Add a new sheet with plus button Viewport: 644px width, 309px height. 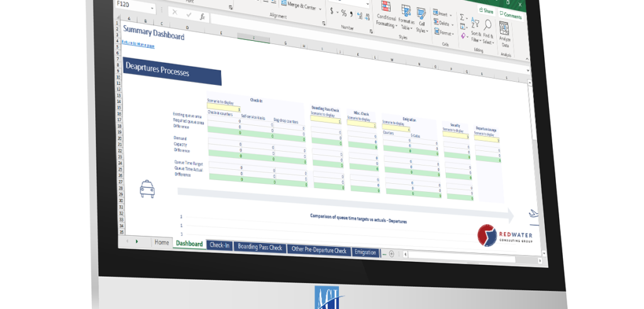point(392,254)
